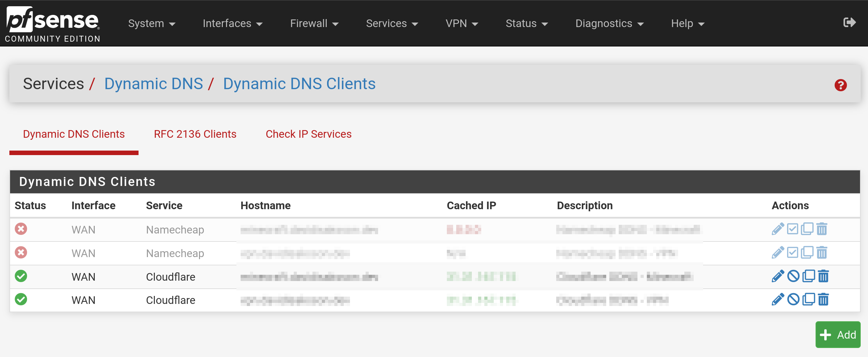This screenshot has height=357, width=868.
Task: Open the red help question mark icon
Action: (x=841, y=85)
